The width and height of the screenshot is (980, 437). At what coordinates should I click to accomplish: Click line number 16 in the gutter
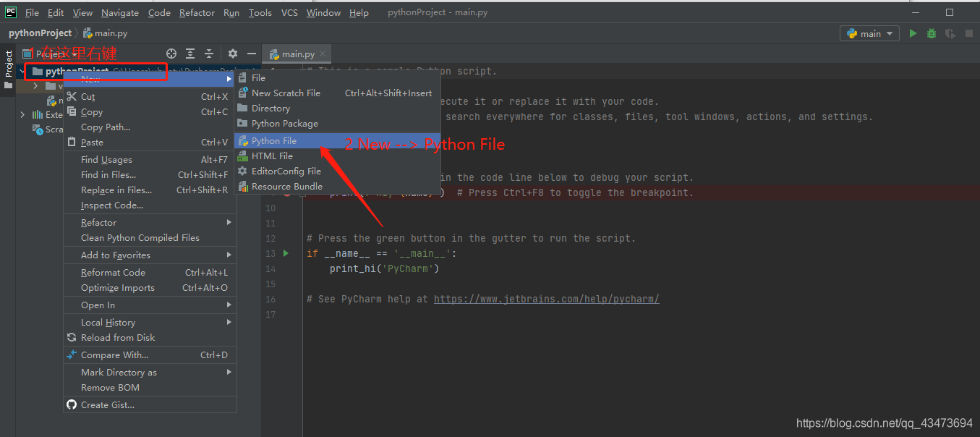pyautogui.click(x=270, y=299)
